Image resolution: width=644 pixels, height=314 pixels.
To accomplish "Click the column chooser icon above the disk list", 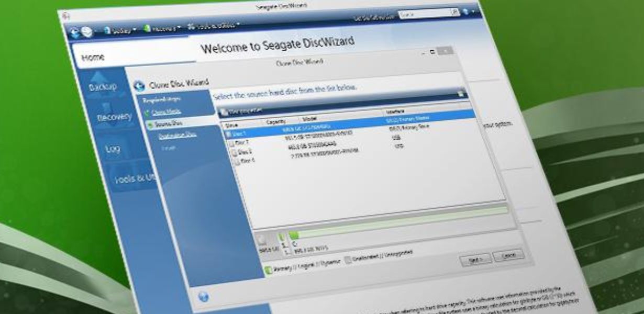I will (x=460, y=94).
